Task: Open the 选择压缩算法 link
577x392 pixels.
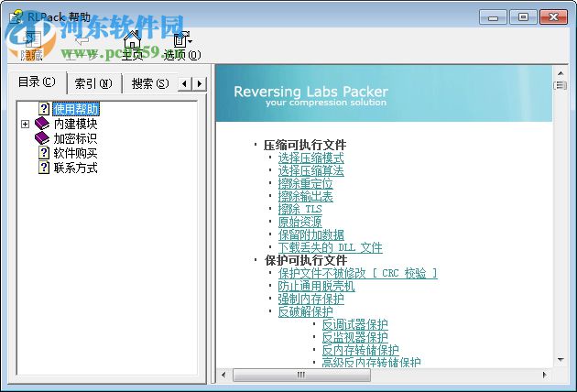Action: [311, 170]
